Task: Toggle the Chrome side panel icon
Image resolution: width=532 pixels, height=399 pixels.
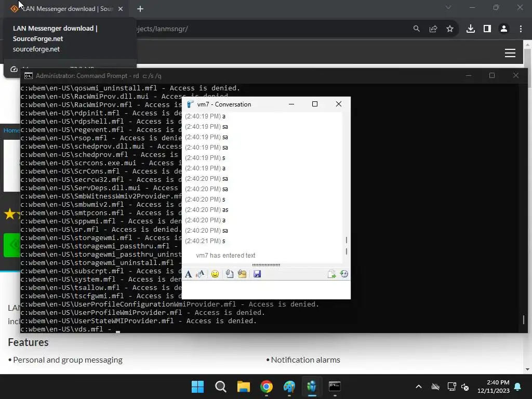Action: 487,29
